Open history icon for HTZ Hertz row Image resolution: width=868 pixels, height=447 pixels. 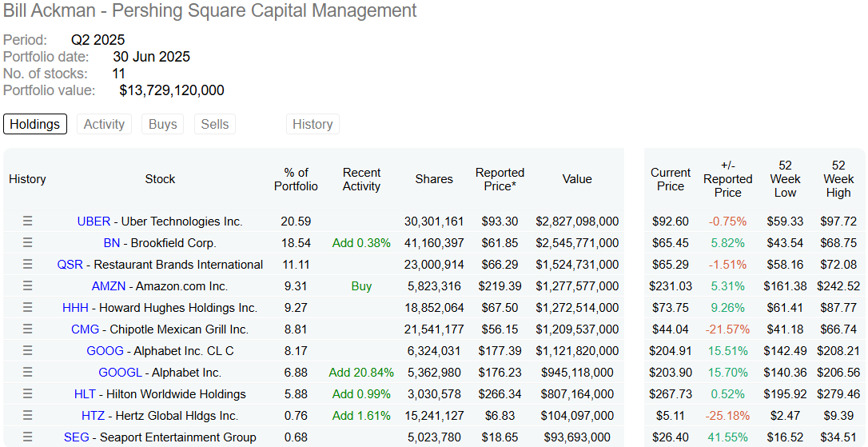pos(27,416)
